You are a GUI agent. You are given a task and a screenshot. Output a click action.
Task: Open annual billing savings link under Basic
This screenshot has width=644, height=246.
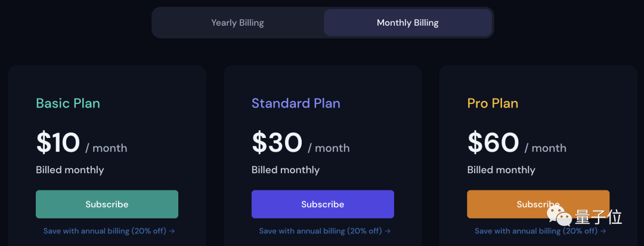click(105, 230)
